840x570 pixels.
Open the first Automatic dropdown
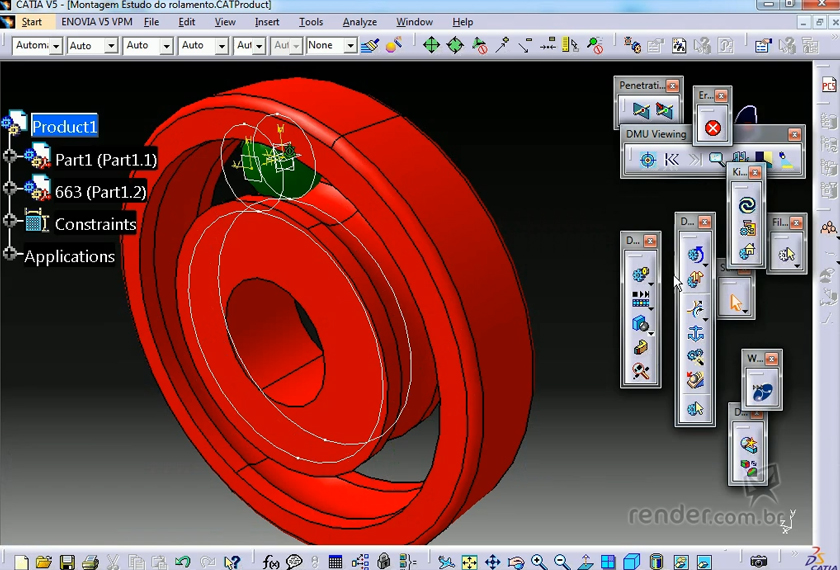55,46
